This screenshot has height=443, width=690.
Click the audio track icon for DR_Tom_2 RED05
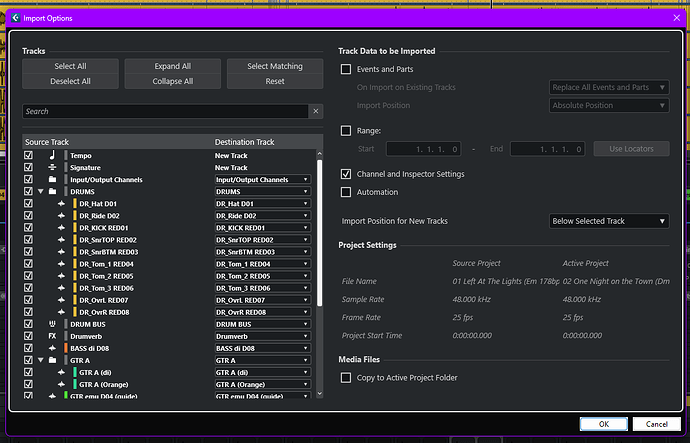(61, 276)
